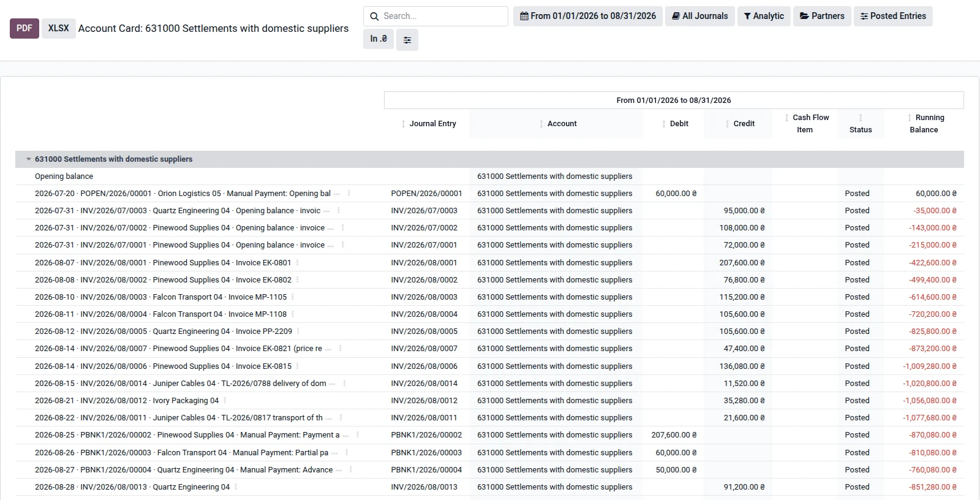The image size is (980, 500).
Task: Export the report as PDF
Action: (24, 28)
